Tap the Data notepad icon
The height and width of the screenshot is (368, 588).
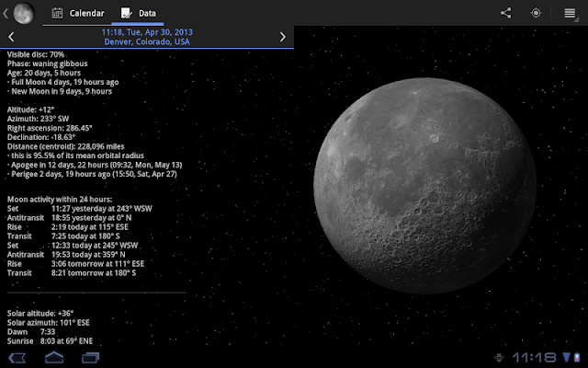[126, 13]
